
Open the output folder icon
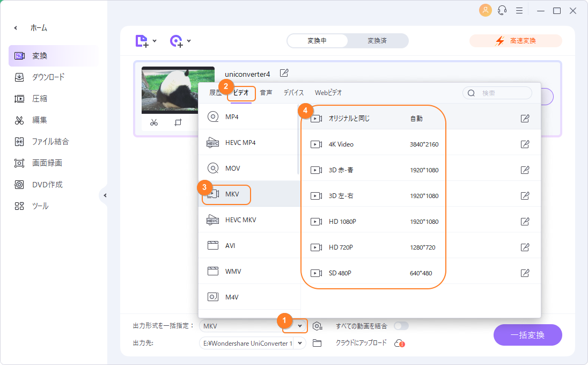[x=317, y=343]
